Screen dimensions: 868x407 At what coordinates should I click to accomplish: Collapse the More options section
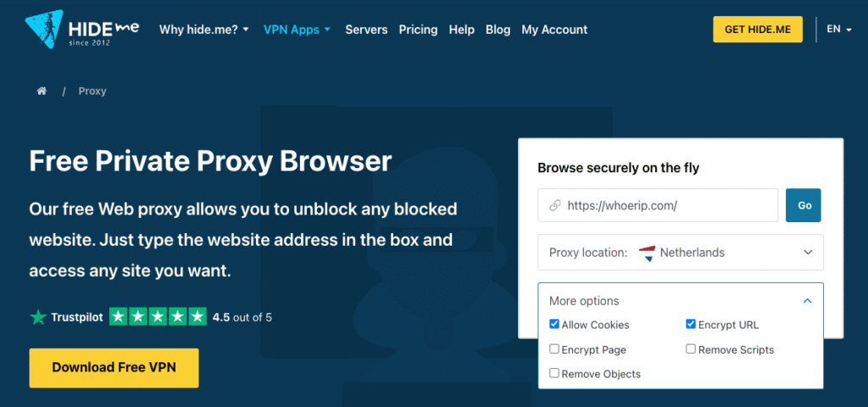click(681, 301)
